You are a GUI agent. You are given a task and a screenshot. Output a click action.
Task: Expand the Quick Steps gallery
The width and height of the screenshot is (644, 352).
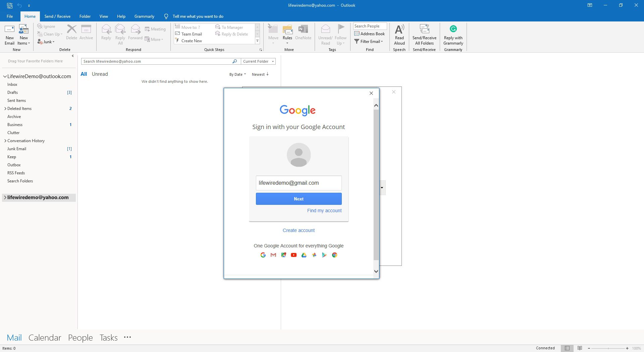click(x=258, y=41)
